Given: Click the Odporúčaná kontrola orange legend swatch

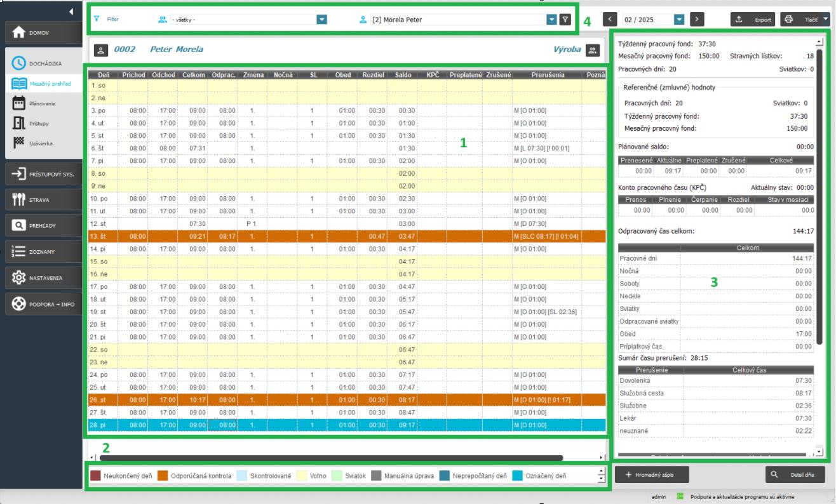Looking at the screenshot, I should click(x=163, y=475).
